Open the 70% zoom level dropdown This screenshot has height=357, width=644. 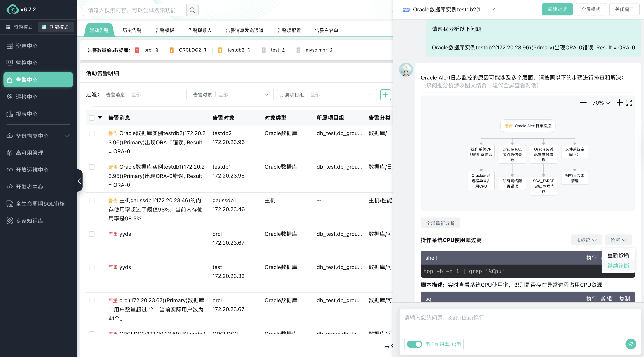(x=601, y=103)
